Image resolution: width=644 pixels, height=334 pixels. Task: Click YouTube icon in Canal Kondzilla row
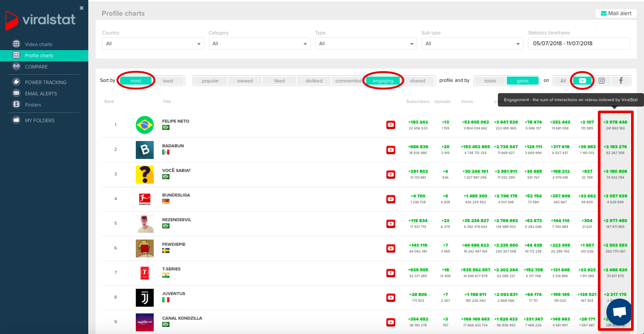(391, 322)
